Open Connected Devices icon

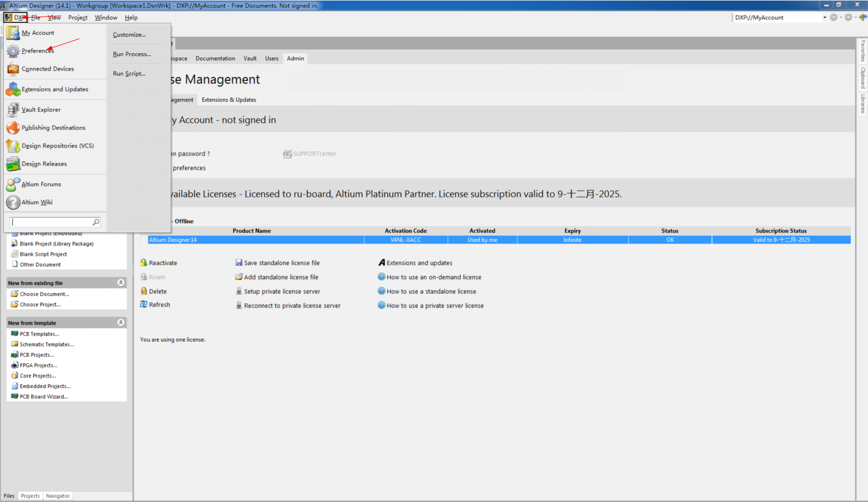(13, 69)
